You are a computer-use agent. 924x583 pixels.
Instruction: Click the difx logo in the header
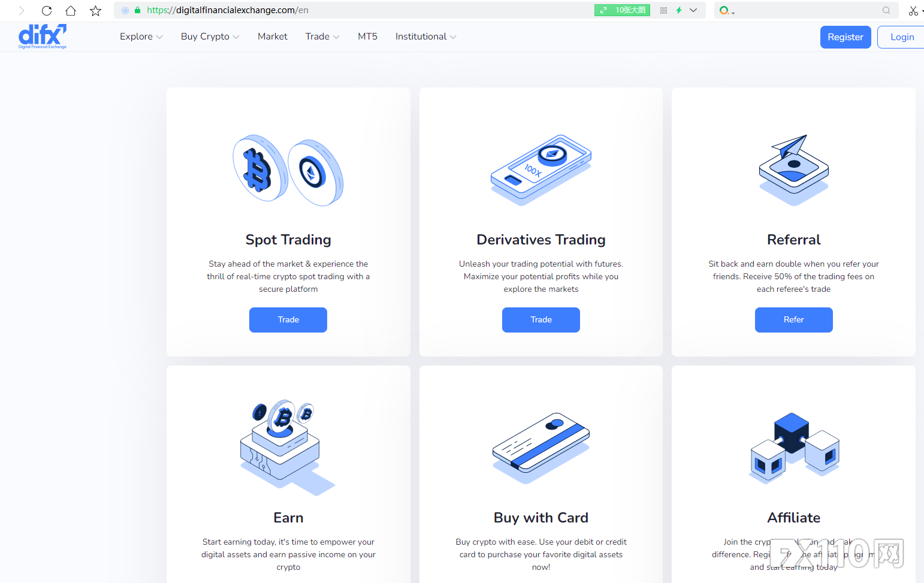[x=43, y=37]
